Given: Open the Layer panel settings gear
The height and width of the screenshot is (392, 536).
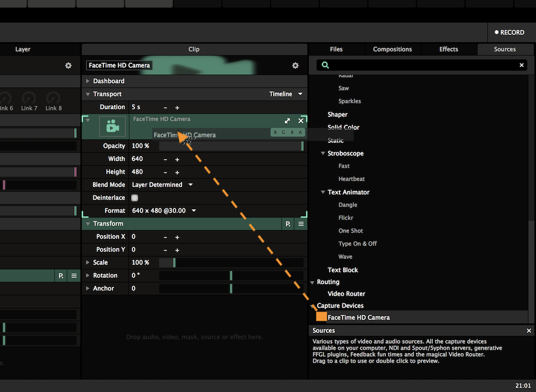Looking at the screenshot, I should click(68, 65).
